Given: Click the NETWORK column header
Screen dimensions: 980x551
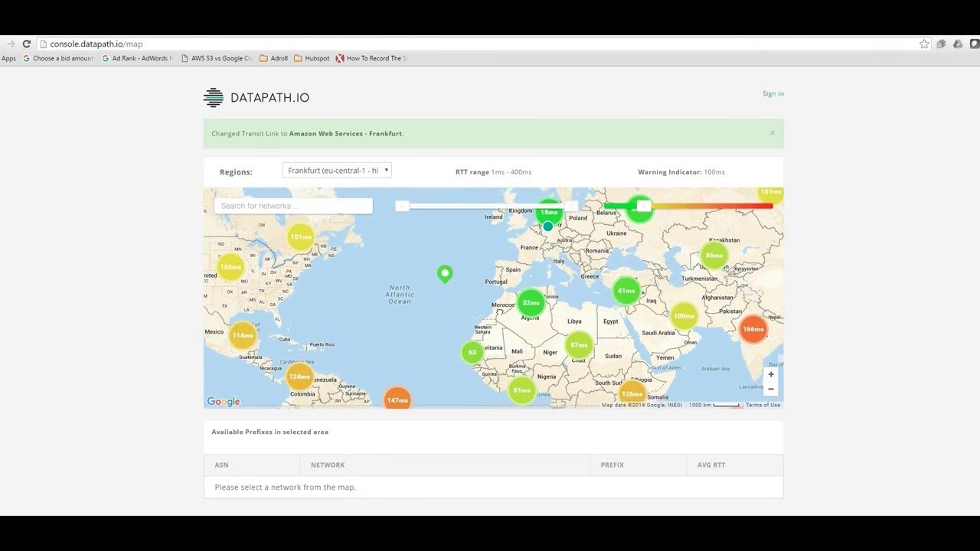Looking at the screenshot, I should 445,465.
